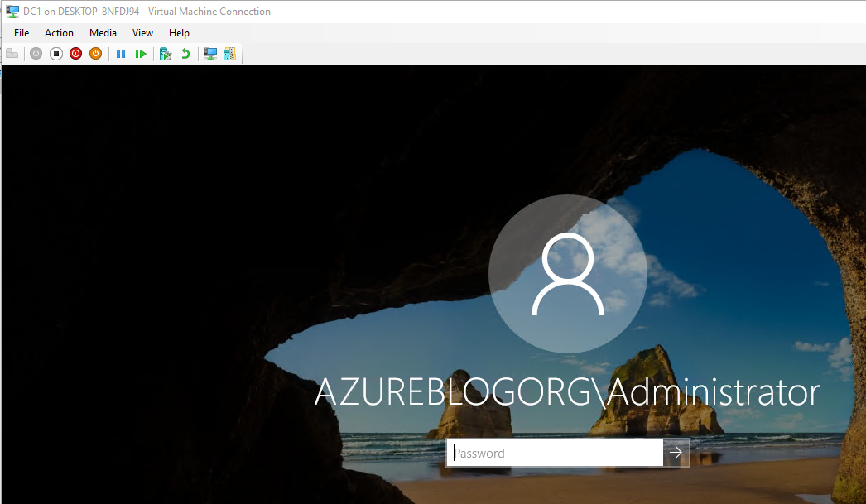Submit password with the arrow button

676,453
